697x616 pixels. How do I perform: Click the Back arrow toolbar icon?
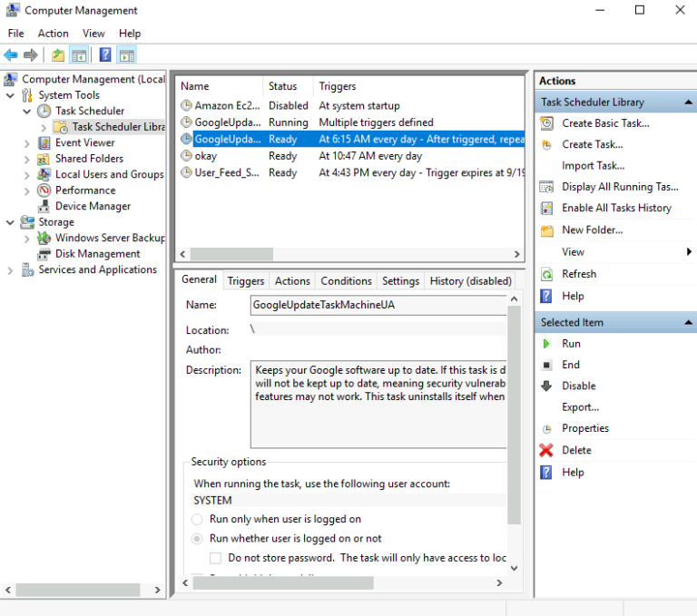point(11,55)
